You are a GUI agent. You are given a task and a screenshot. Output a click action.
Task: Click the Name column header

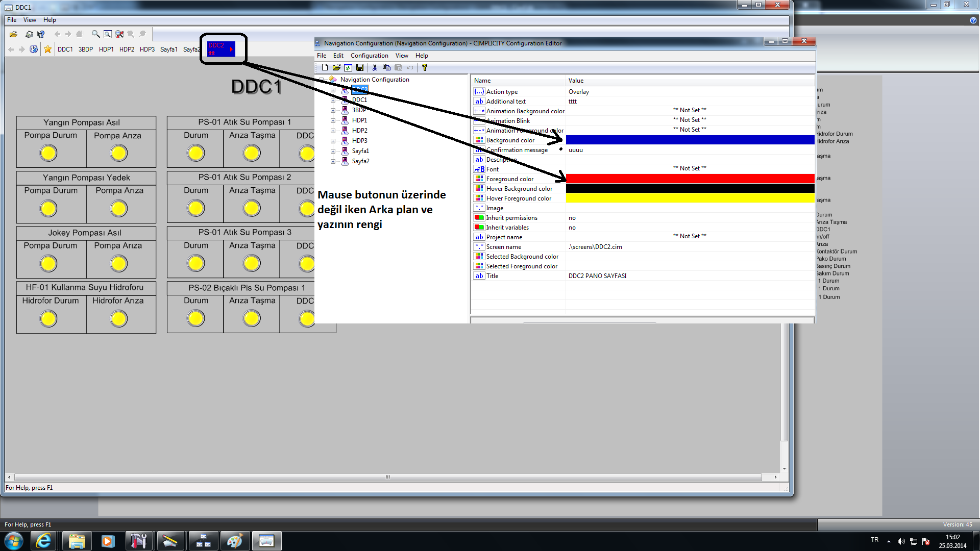click(518, 81)
